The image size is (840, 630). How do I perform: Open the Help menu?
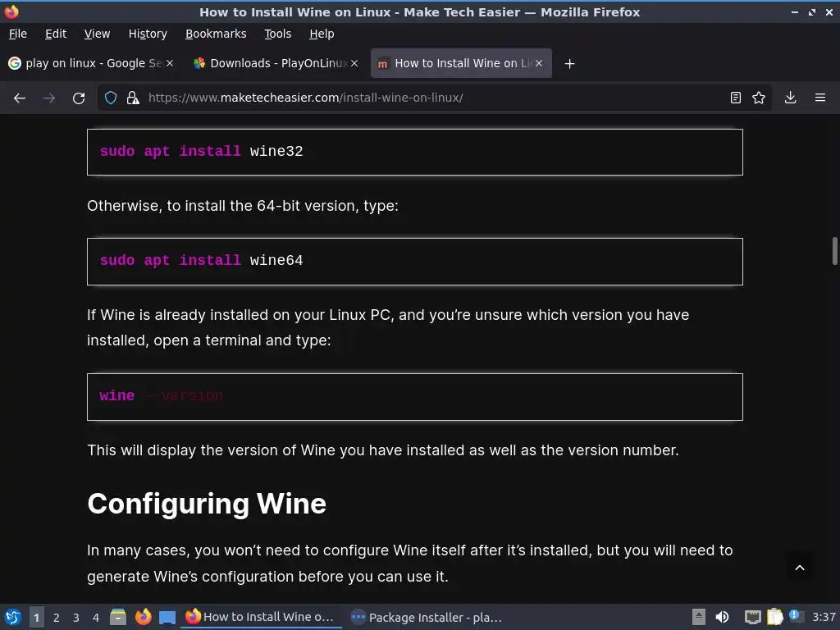tap(322, 34)
